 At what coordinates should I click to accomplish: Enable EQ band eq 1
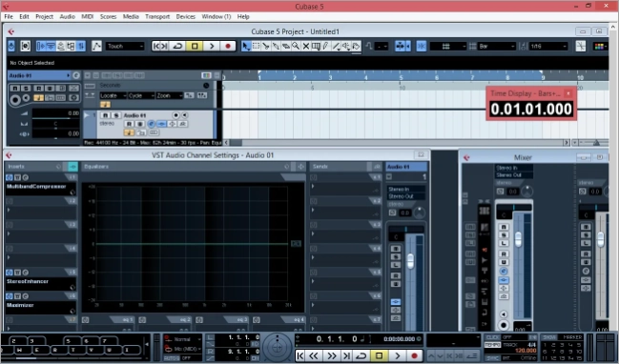click(x=86, y=320)
